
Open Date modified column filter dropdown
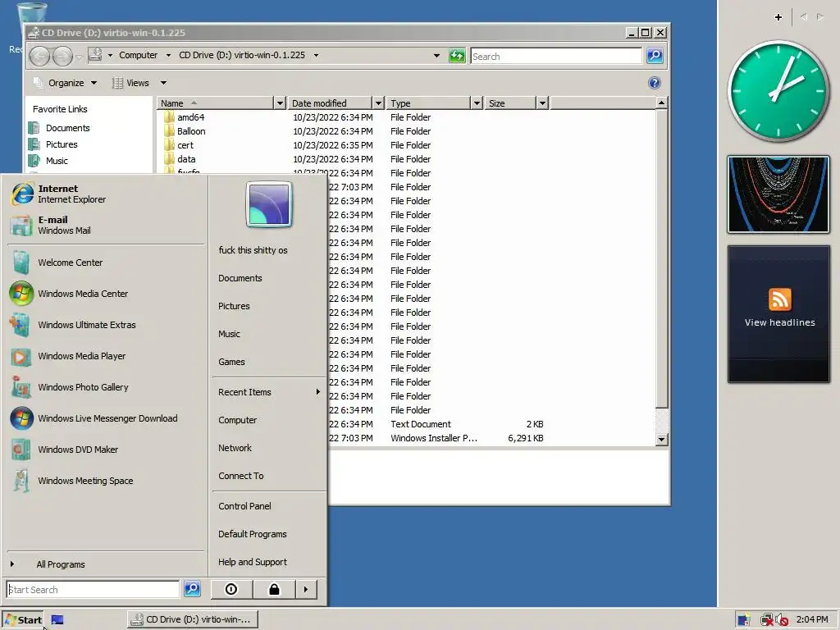pyautogui.click(x=378, y=103)
